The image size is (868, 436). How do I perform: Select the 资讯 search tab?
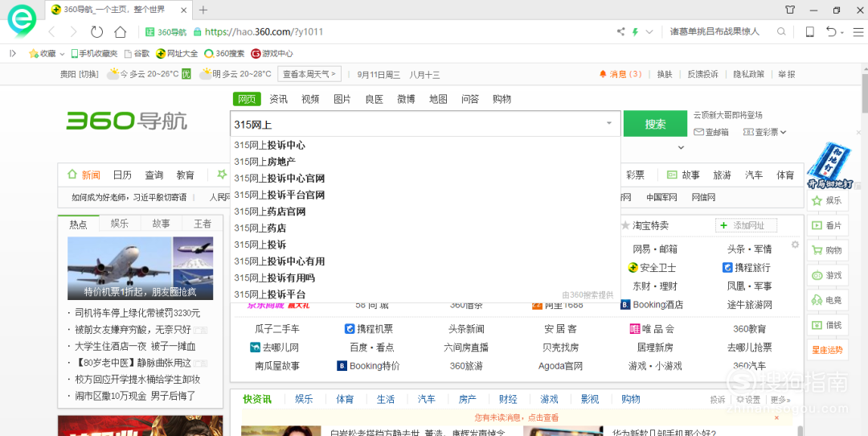tap(278, 99)
